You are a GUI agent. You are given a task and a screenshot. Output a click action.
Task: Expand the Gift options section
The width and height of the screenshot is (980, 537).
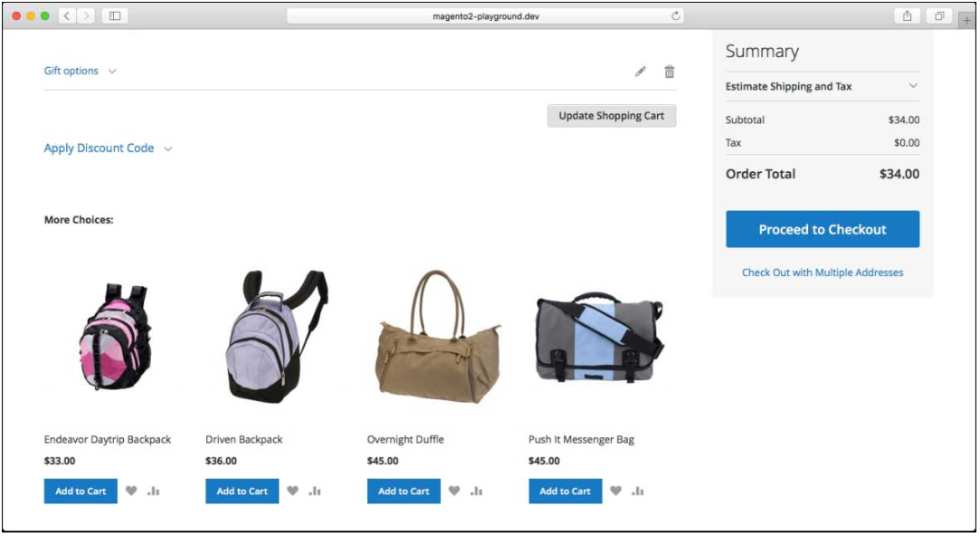[80, 71]
